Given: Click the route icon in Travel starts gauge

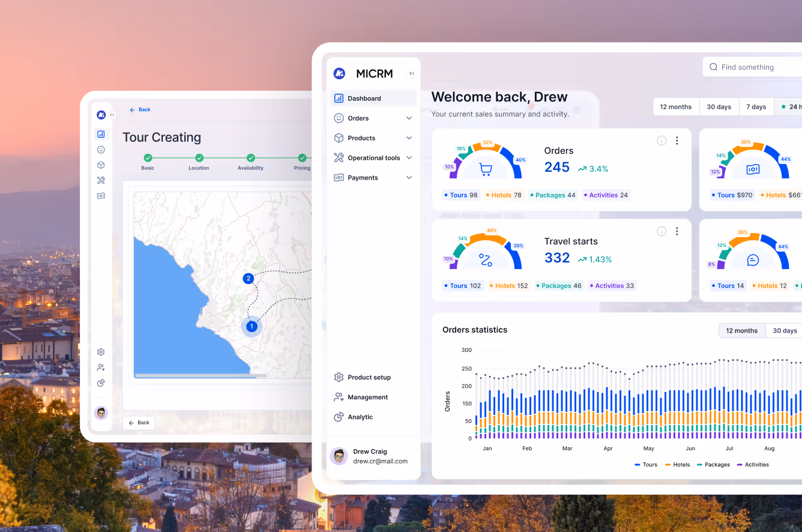Looking at the screenshot, I should point(486,260).
